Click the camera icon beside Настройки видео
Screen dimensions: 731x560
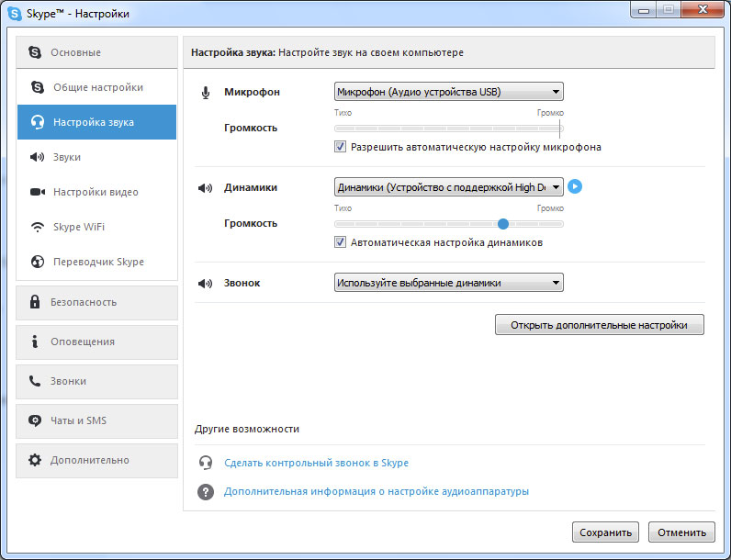tap(38, 192)
